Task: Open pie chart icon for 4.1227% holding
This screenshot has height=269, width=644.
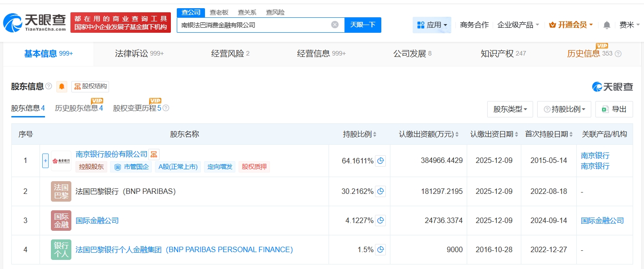Action: [x=381, y=220]
